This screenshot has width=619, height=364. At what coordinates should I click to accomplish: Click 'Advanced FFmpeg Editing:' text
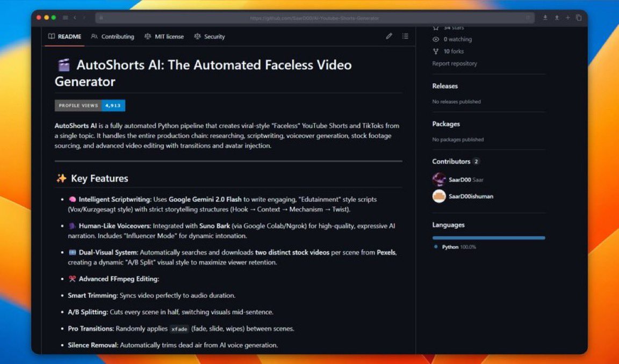click(119, 279)
